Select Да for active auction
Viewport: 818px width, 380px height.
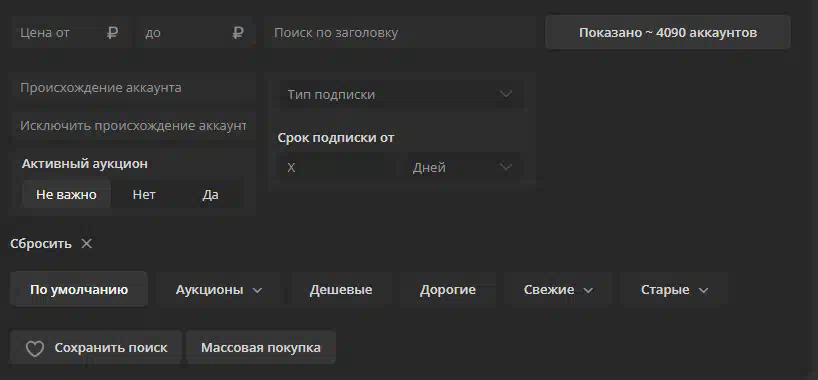pyautogui.click(x=210, y=195)
